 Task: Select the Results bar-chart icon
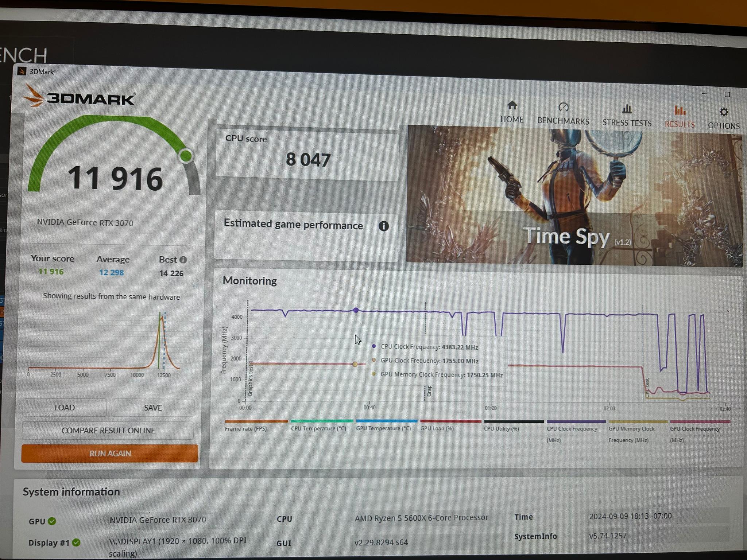point(680,110)
